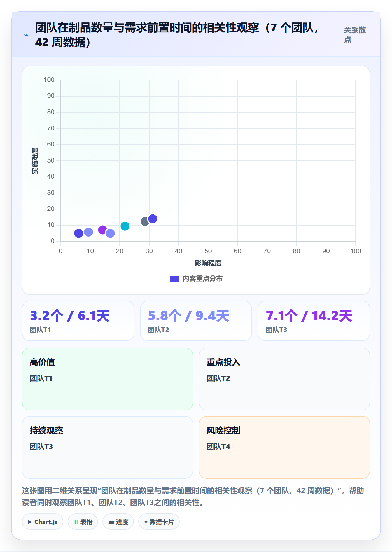Click the description paragraph starting with 这张图用二维关系
Screen dimensions: 392x552
(193, 497)
